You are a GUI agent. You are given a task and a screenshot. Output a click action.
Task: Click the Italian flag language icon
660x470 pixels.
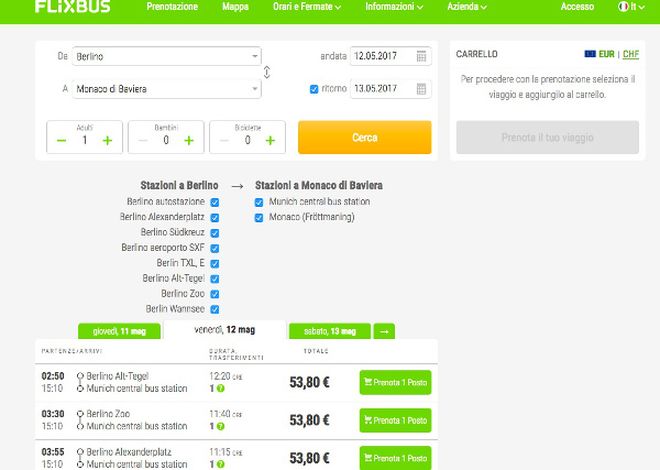(623, 6)
